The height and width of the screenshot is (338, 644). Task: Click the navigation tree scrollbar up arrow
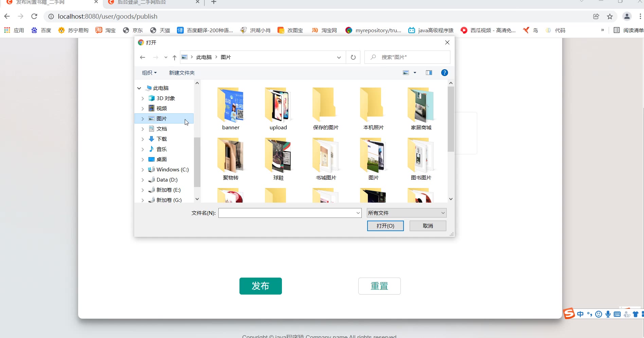[197, 83]
